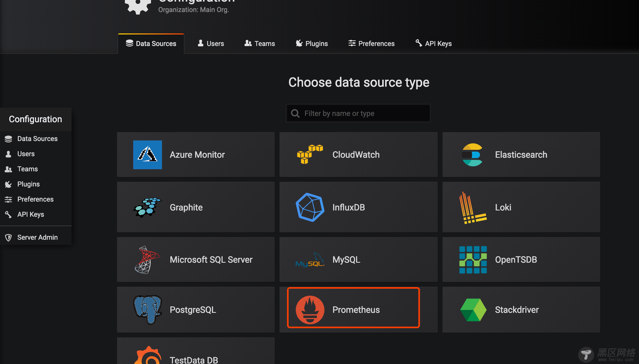The width and height of the screenshot is (639, 364).
Task: Open the Preferences configuration page
Action: [35, 199]
